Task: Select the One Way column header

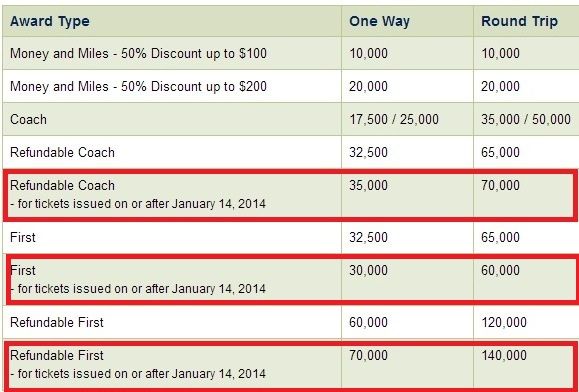Action: (379, 21)
